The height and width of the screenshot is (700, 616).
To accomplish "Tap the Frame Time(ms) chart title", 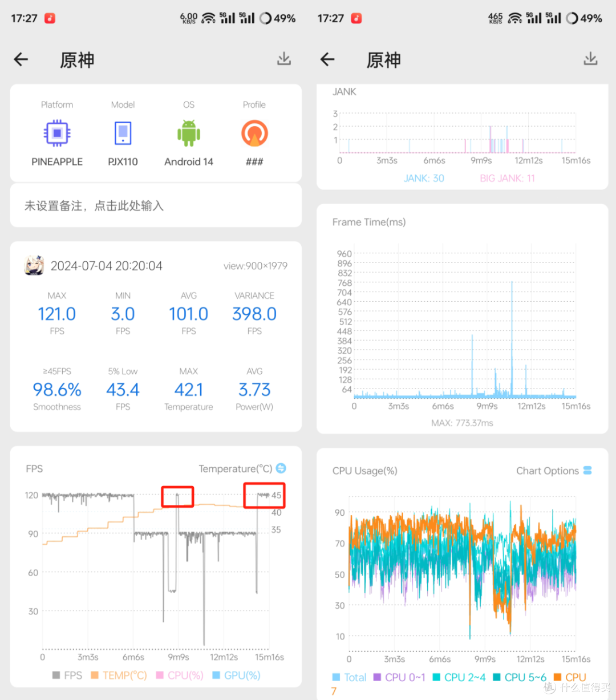I will point(369,222).
